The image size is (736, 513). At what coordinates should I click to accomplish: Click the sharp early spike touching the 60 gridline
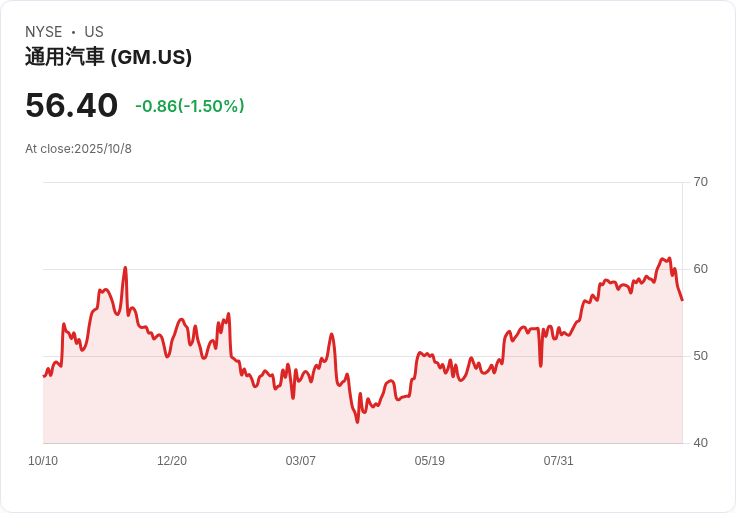[x=125, y=268]
